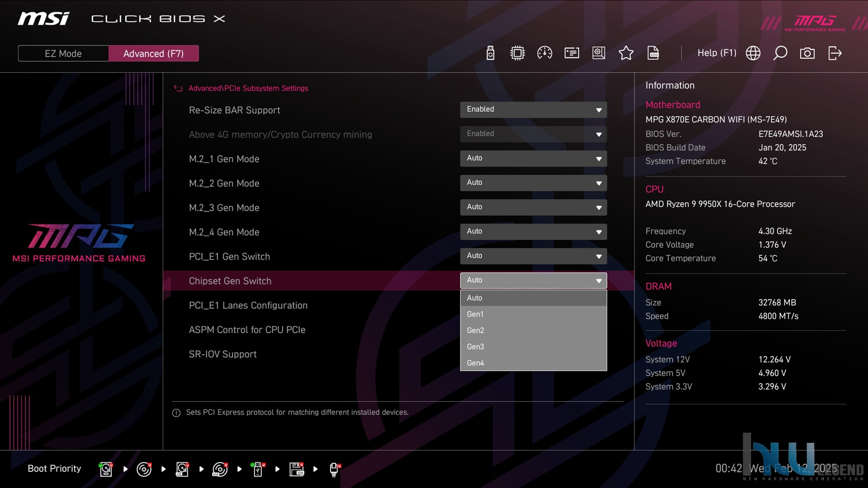Click the exit BIOS icon
The height and width of the screenshot is (488, 868).
(x=835, y=53)
